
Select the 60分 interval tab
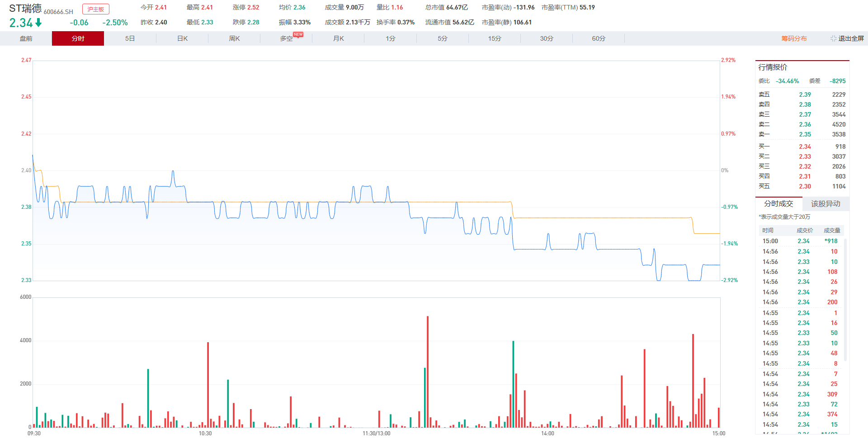(598, 38)
